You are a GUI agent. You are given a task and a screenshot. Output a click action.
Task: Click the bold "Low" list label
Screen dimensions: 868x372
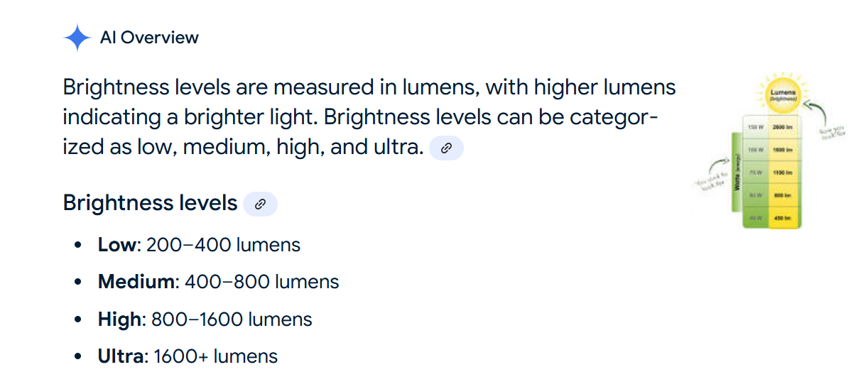116,245
